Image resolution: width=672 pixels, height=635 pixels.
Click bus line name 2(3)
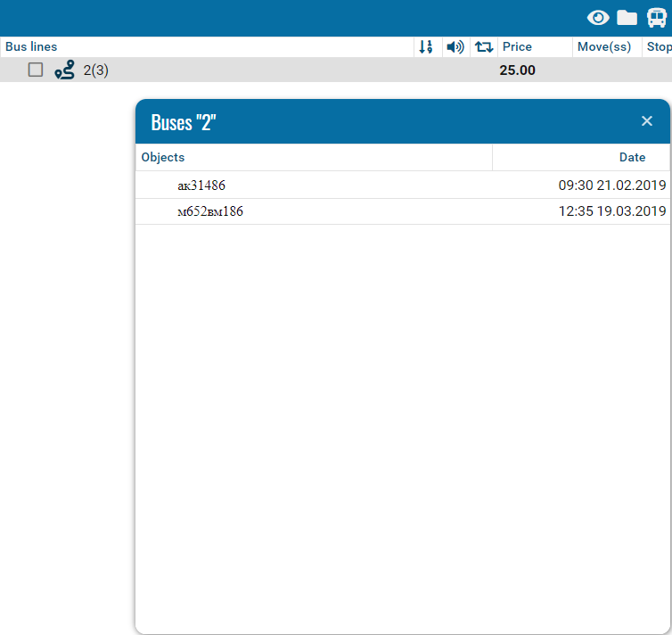coord(96,70)
